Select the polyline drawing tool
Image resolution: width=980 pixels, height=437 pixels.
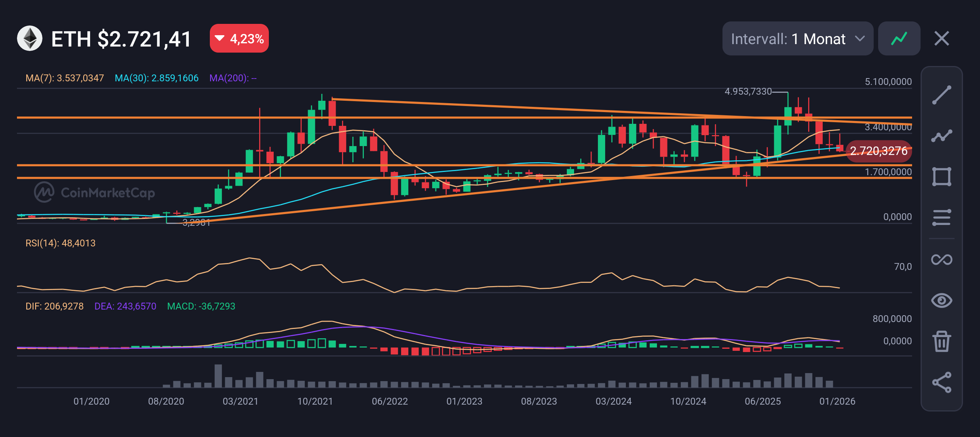[942, 135]
